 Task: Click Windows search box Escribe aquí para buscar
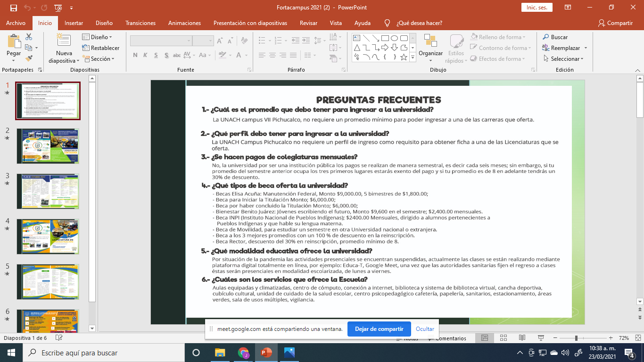(x=104, y=353)
